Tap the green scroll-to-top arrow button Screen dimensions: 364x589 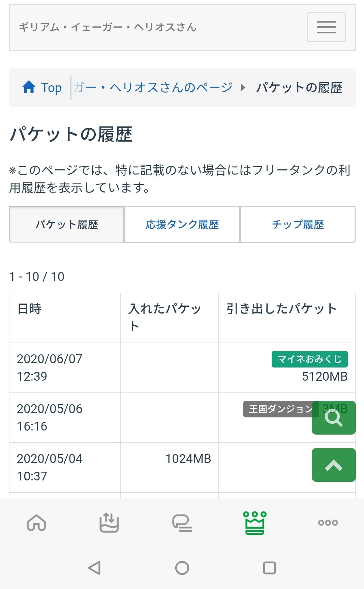(x=333, y=465)
